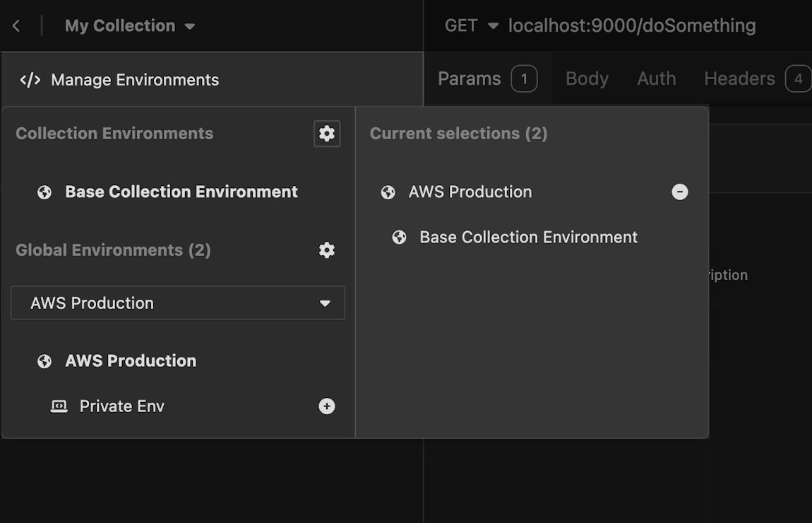Click the localhost:9000/doSomething URL field
The image size is (812, 523).
[x=632, y=26]
